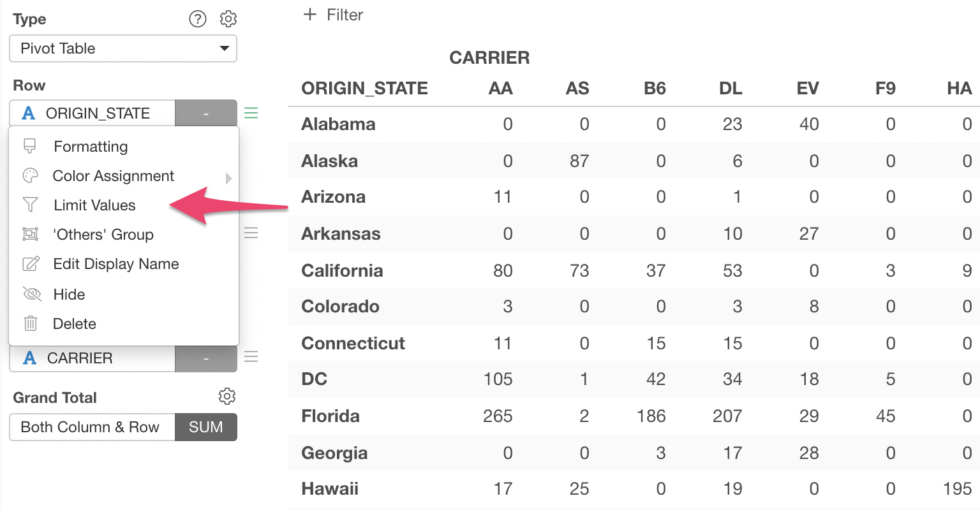Open the Pivot Table type dropdown
Image resolution: width=980 pixels, height=510 pixels.
click(123, 48)
